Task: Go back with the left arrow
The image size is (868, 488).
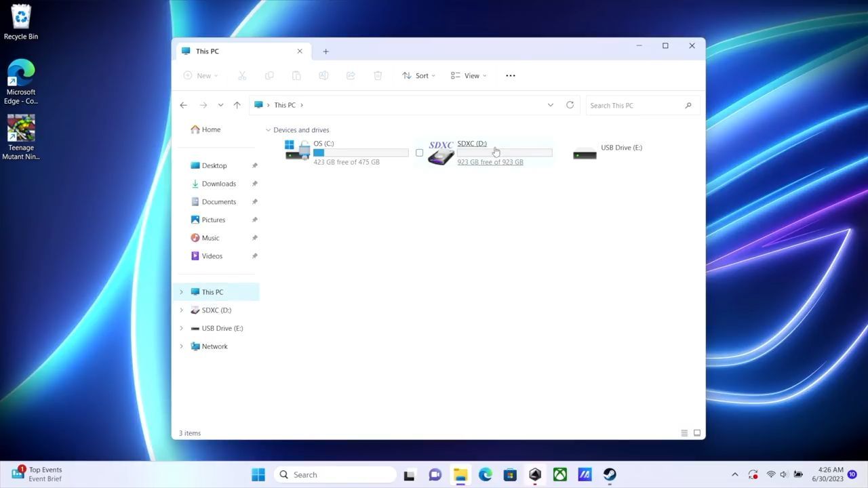Action: (x=183, y=105)
